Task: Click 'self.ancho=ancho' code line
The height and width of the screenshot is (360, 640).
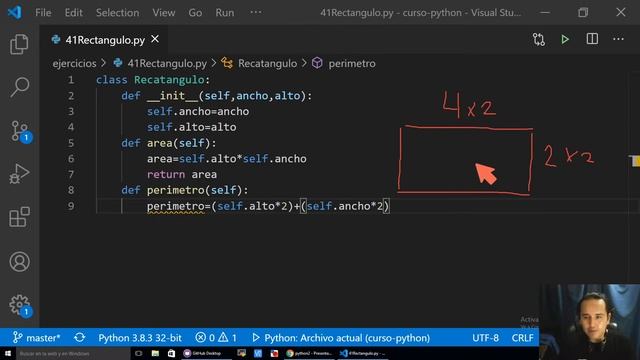Action: point(198,111)
